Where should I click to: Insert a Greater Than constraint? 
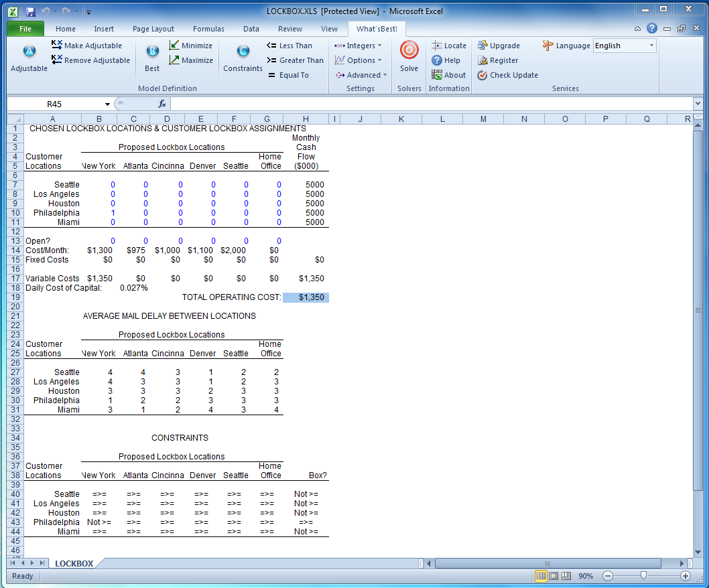pos(296,60)
